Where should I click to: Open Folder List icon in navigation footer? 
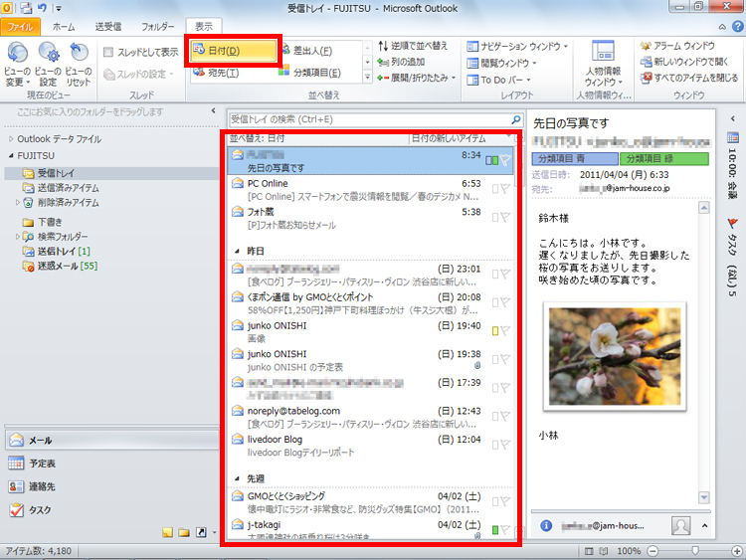coord(184,532)
